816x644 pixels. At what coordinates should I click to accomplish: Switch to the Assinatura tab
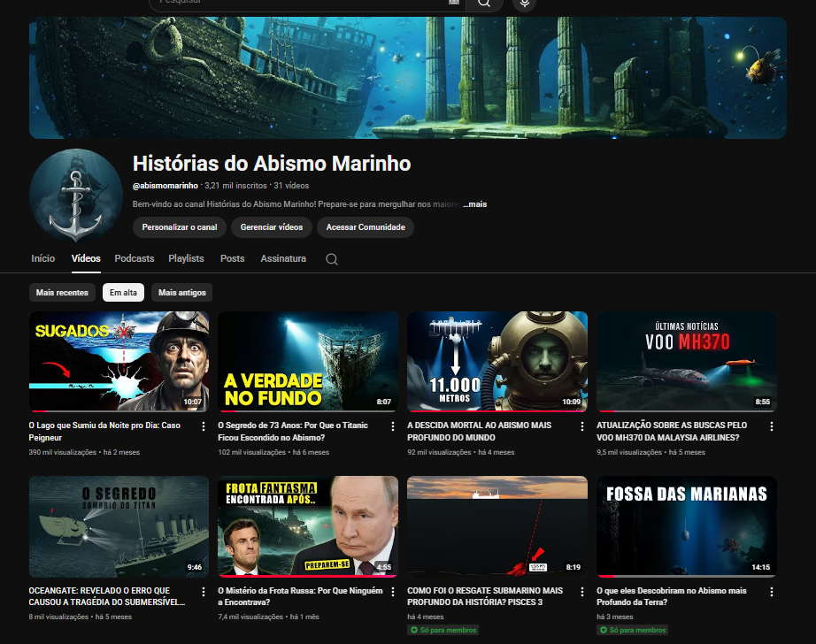[283, 258]
